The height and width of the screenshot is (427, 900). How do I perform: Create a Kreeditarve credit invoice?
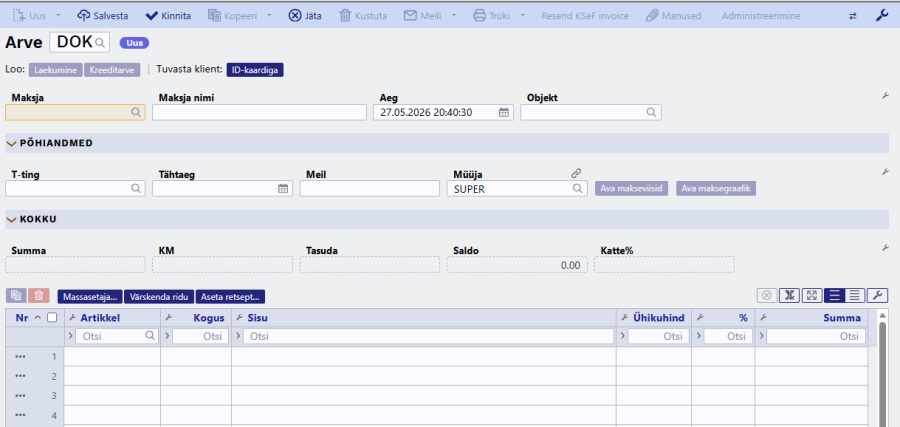pos(112,70)
